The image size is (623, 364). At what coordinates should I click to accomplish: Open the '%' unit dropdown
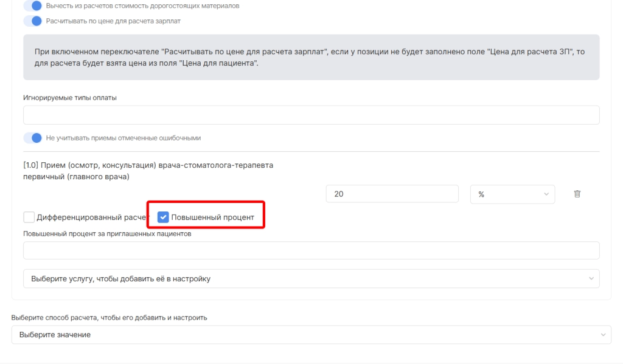tap(512, 194)
